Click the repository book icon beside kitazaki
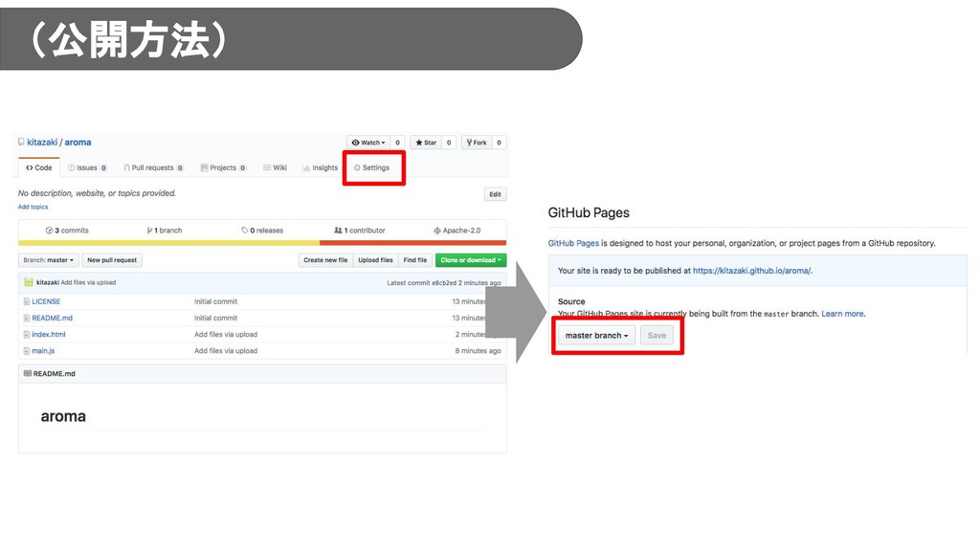The width and height of the screenshot is (980, 551). coord(21,142)
